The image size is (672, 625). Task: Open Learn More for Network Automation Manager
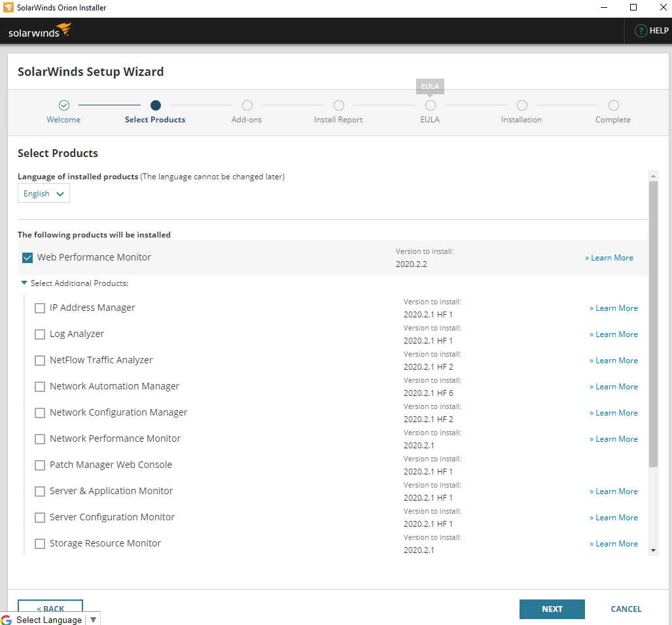coord(614,387)
